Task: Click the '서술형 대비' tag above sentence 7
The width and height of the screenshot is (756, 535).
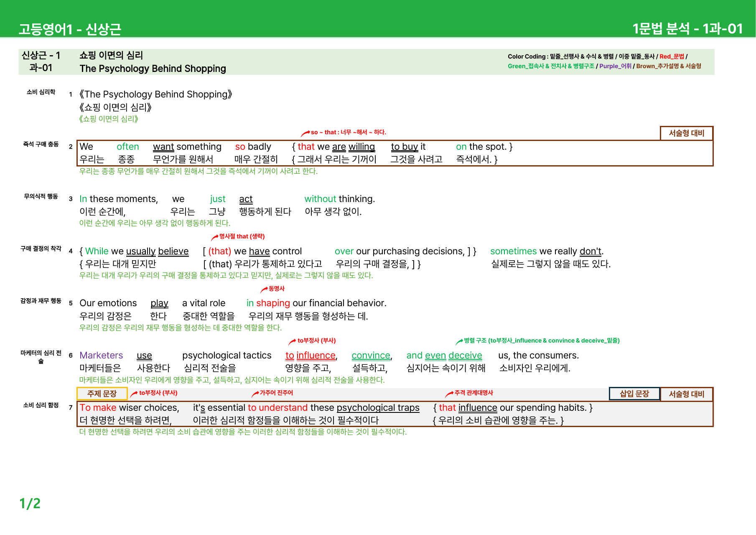Action: 687,394
